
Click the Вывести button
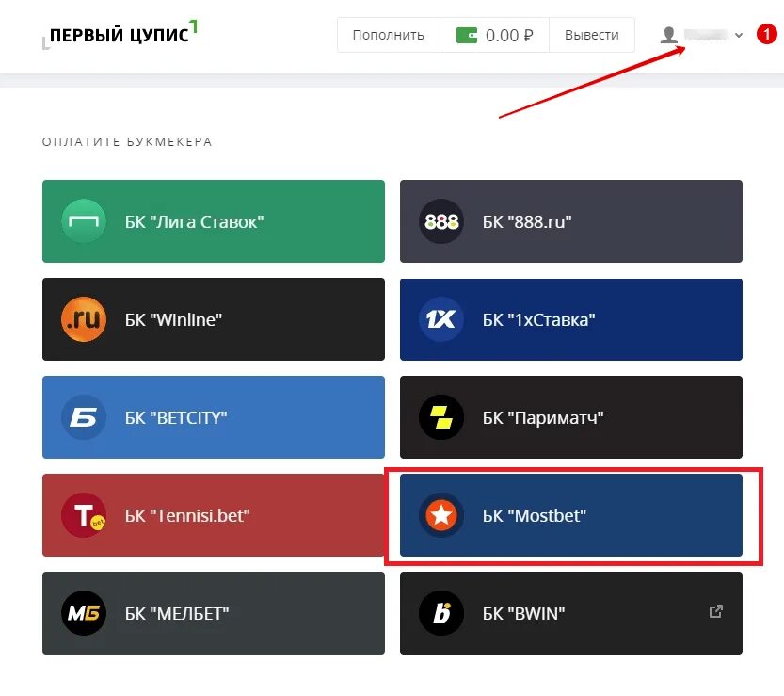[x=592, y=35]
